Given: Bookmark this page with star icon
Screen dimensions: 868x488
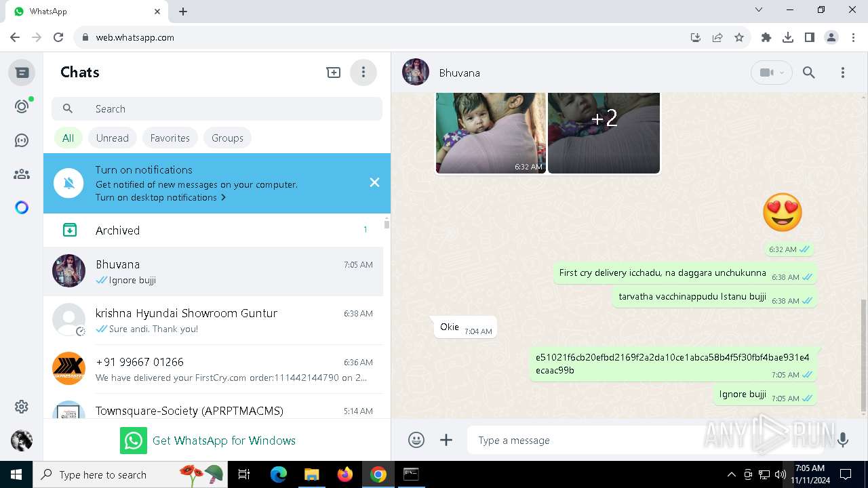Looking at the screenshot, I should (x=739, y=37).
